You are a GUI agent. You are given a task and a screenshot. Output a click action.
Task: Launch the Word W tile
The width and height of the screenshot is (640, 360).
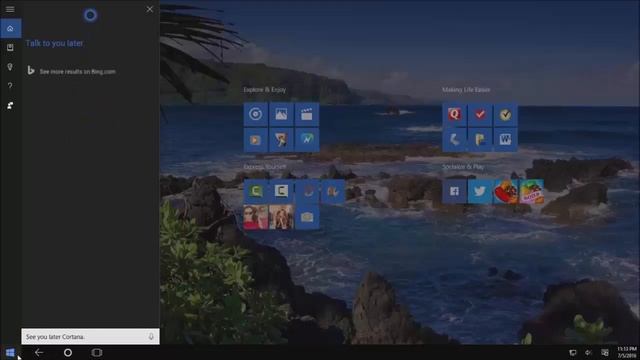(x=505, y=140)
